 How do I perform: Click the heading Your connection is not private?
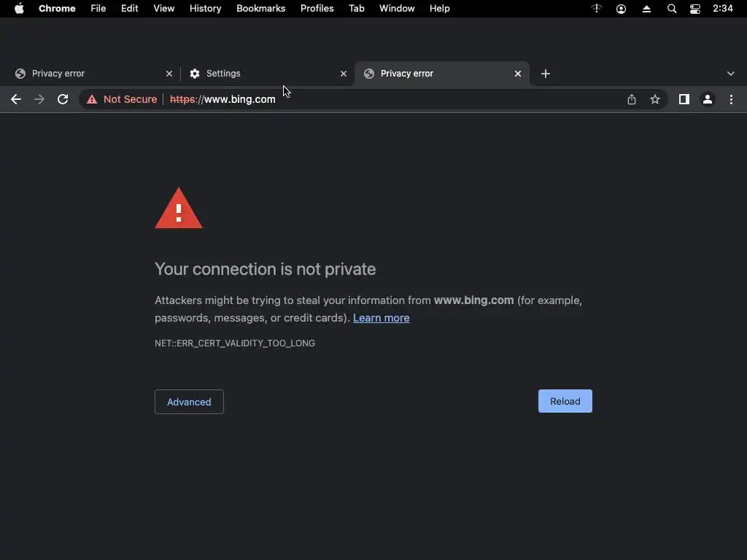click(x=266, y=269)
